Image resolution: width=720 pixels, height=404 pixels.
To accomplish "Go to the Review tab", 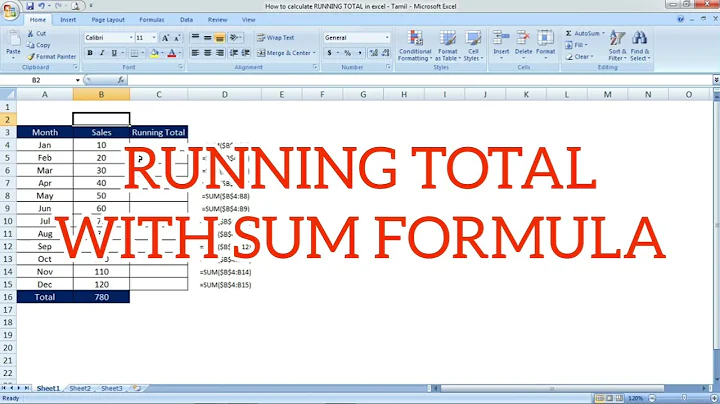I will [x=217, y=20].
